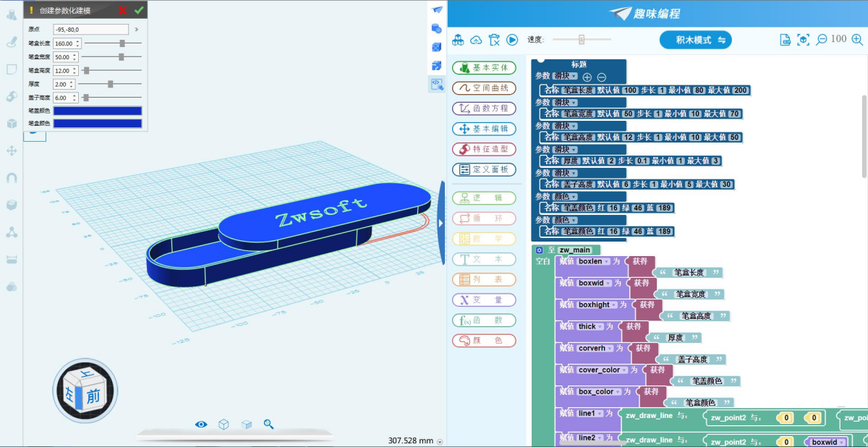The height and width of the screenshot is (447, 868).
Task: Click the paper plane icon in viewport
Action: [x=437, y=10]
